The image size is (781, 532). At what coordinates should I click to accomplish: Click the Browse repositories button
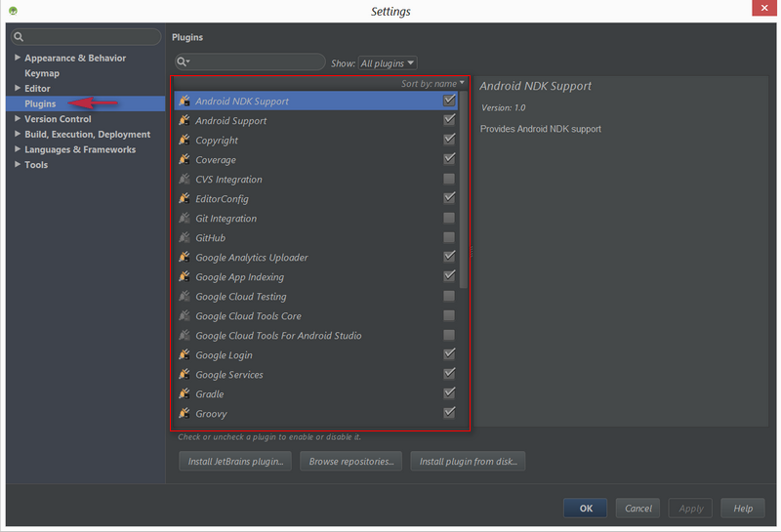click(x=351, y=461)
